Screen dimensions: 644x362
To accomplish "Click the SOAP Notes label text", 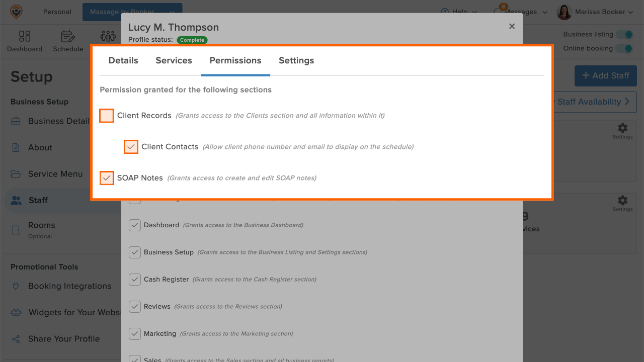I will [x=140, y=178].
